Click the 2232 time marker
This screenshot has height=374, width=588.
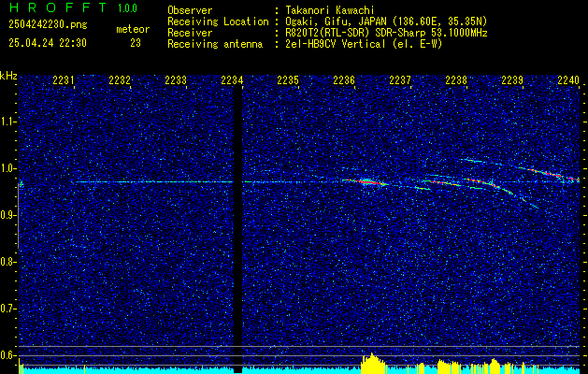click(120, 80)
